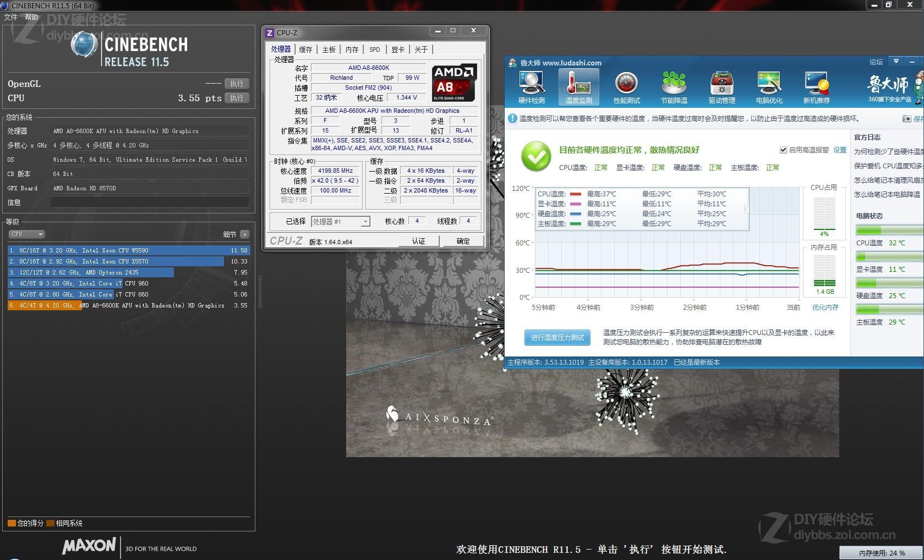
Task: Open 硬件检测 hardware detection in Ludashi
Action: tap(532, 87)
